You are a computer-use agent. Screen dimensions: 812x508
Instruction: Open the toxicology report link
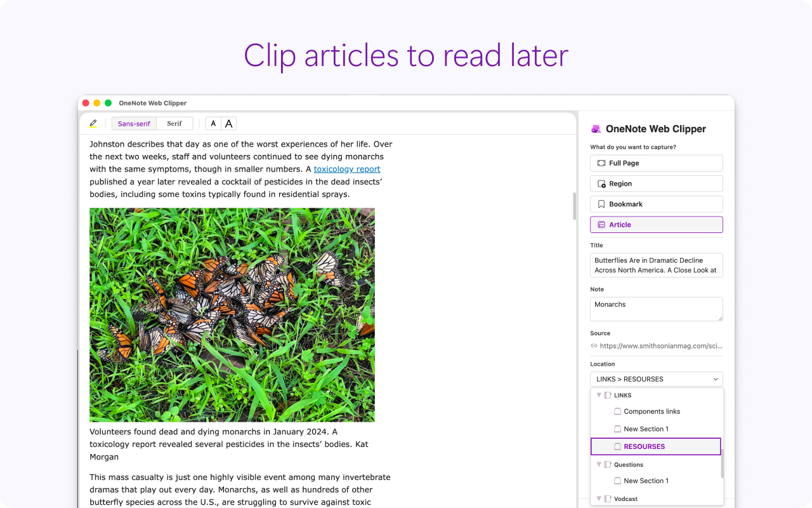tap(347, 169)
